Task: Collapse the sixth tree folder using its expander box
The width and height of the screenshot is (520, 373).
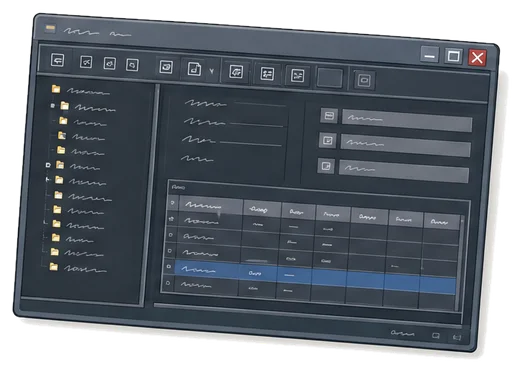Action: tap(48, 165)
